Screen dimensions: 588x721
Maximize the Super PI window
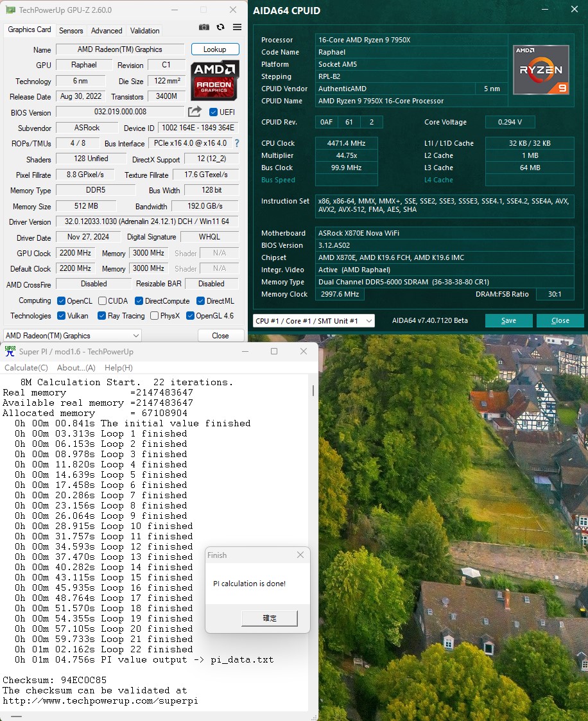pos(274,351)
